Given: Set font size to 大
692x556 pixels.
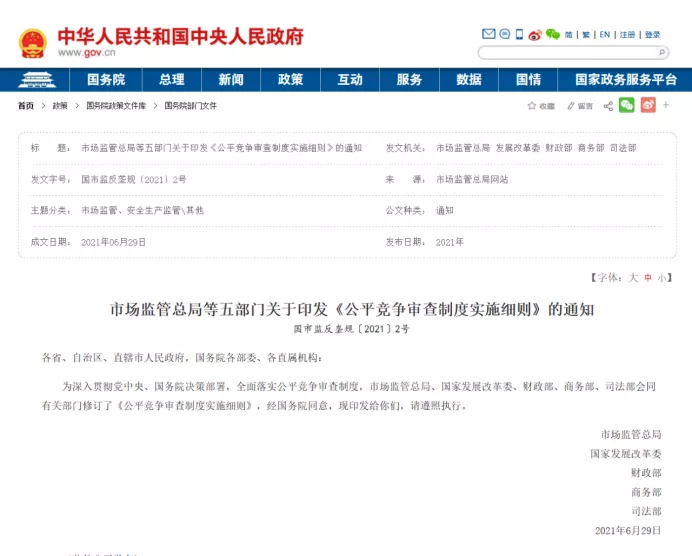Looking at the screenshot, I should [x=633, y=278].
